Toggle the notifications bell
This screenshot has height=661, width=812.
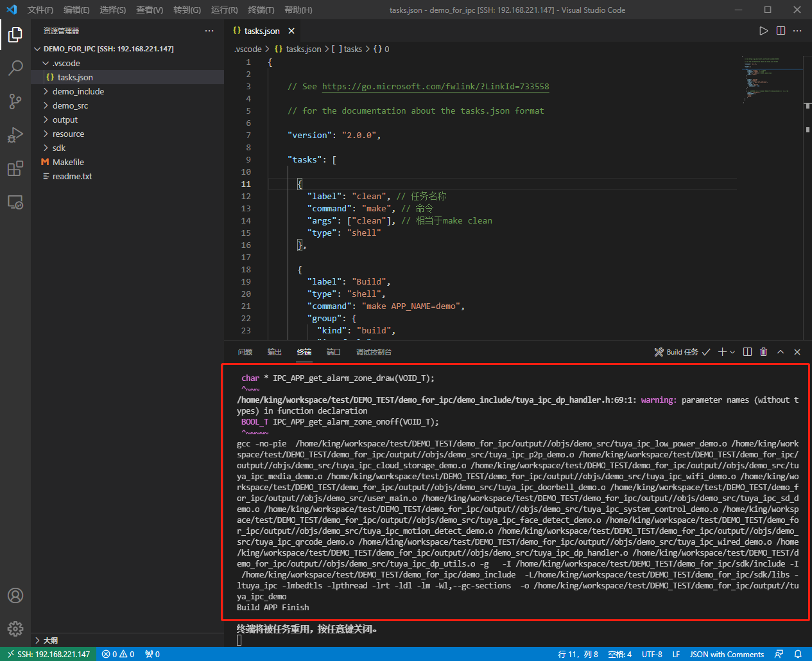tap(798, 654)
